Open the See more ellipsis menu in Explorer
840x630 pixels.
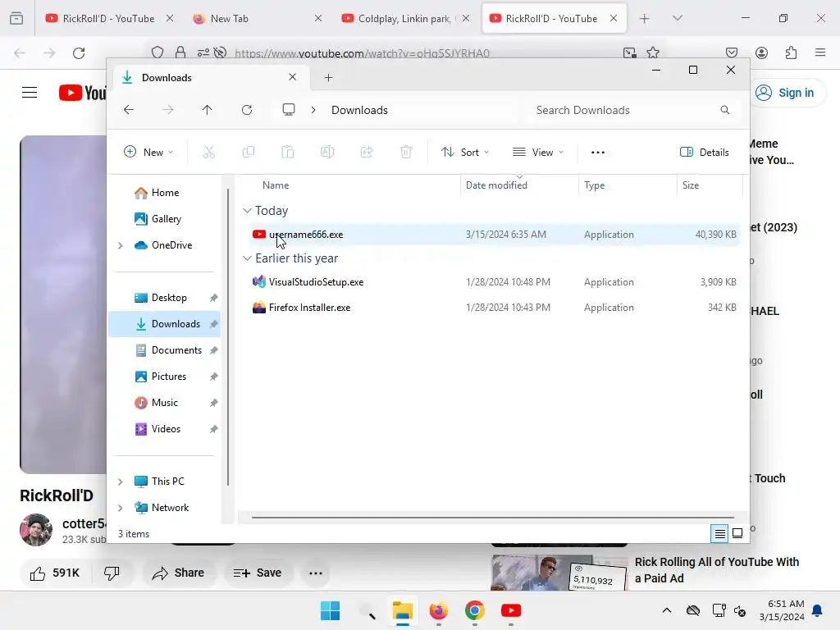[x=598, y=153]
